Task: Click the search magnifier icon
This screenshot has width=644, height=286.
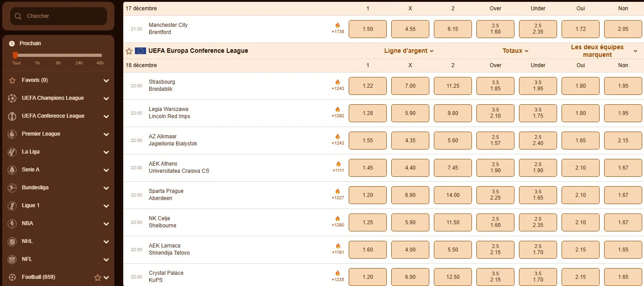Action: (x=18, y=16)
